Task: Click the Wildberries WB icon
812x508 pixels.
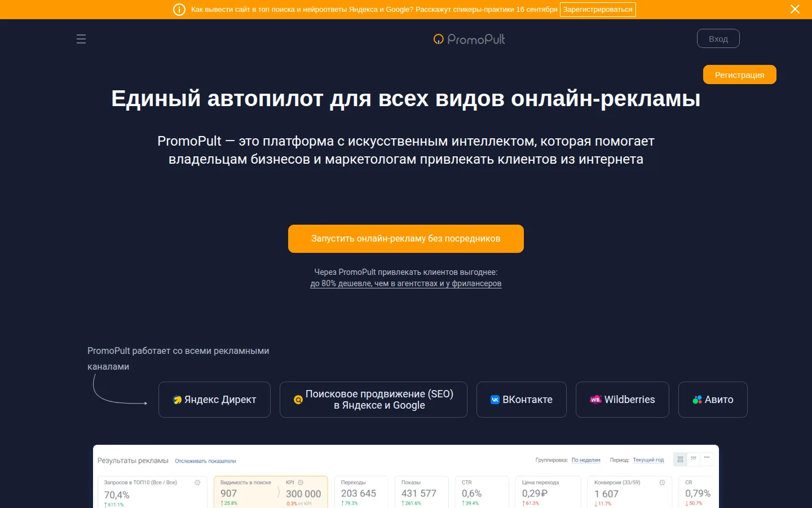Action: [595, 400]
